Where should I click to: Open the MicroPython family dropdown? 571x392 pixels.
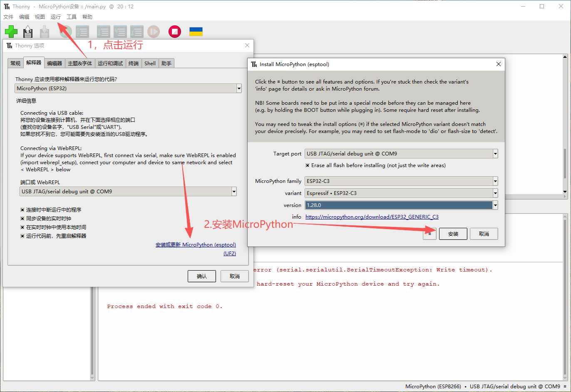point(495,181)
